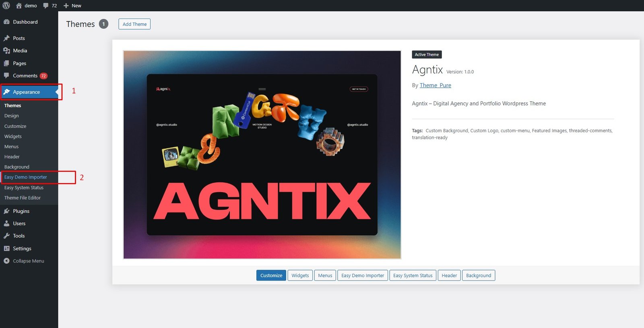Open Background in the sidebar submenu

[17, 167]
